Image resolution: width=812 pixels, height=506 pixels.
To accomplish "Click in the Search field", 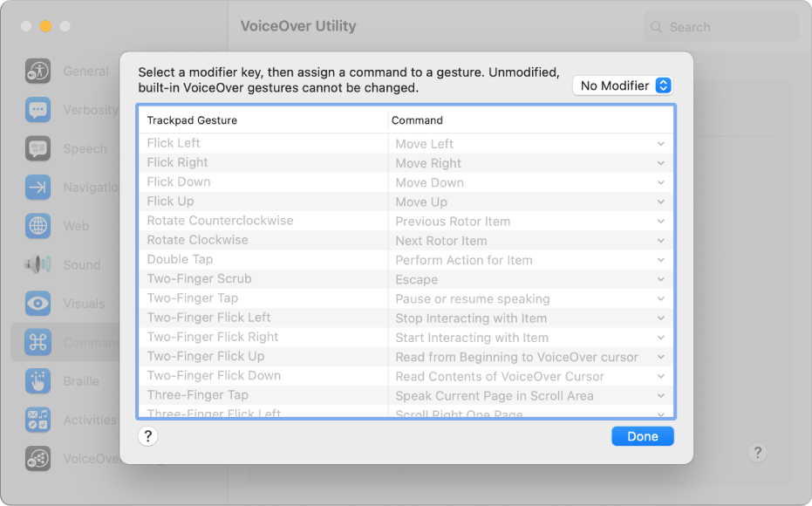I will coord(720,26).
